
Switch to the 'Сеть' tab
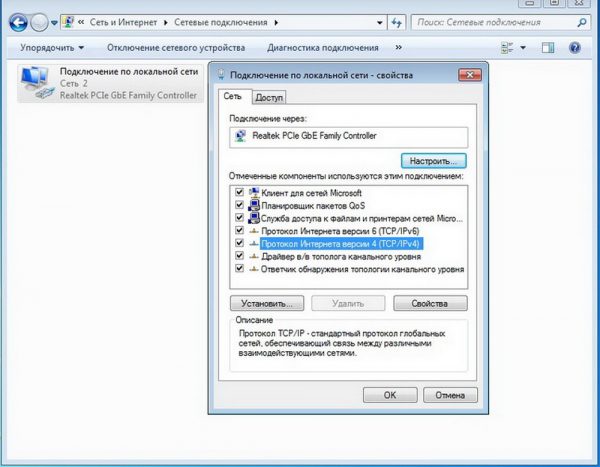click(233, 96)
